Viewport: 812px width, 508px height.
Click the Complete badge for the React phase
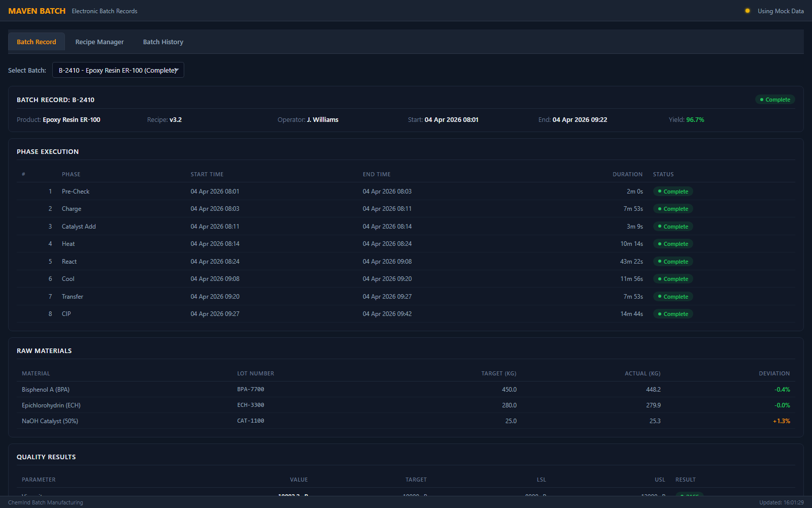click(673, 261)
